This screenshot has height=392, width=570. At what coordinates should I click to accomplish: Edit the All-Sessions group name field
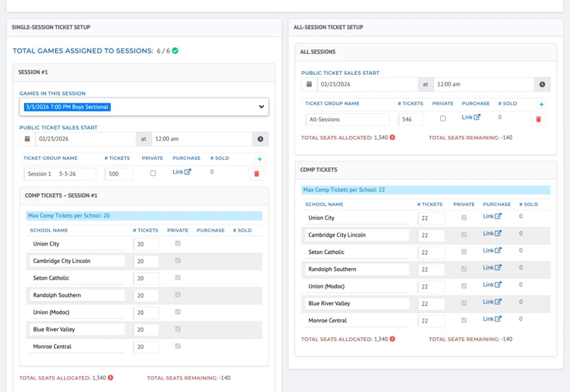(348, 120)
